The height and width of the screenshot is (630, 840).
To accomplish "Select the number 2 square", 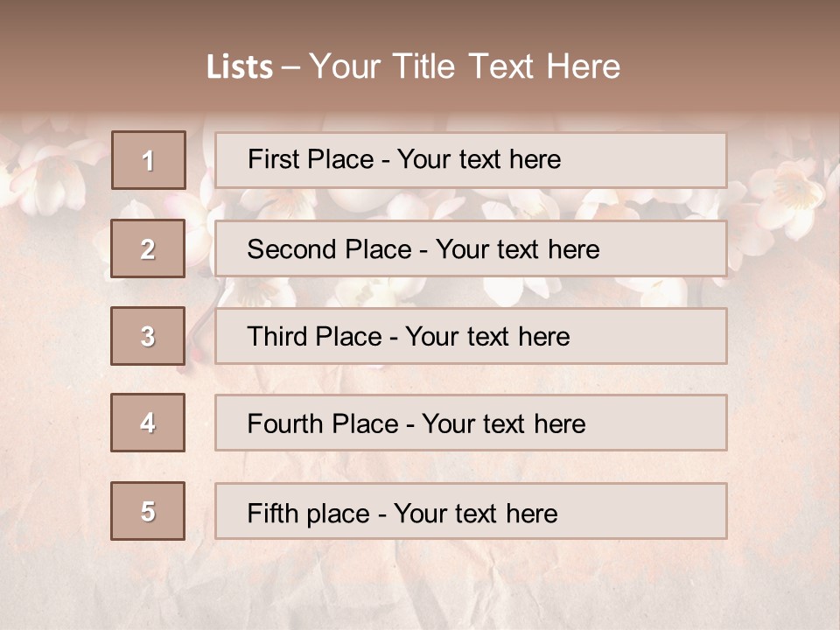I will coord(148,248).
